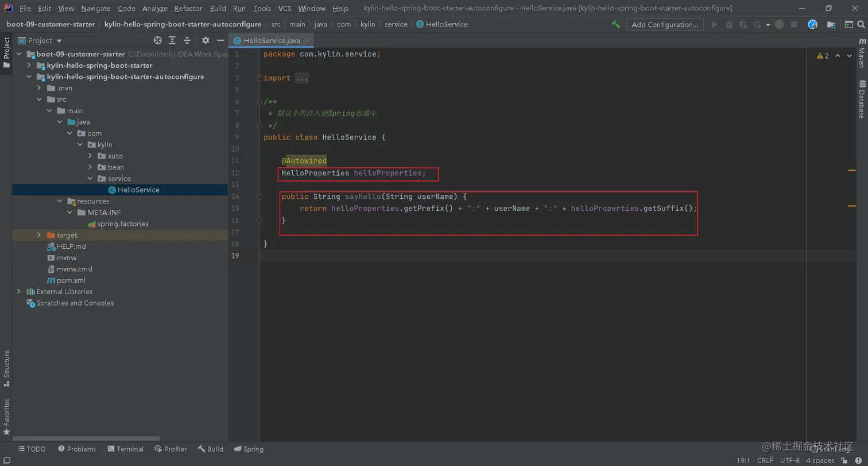Screen dimensions: 868x466
Task: Open the Project Structure folder icon
Action: pyautogui.click(x=831, y=25)
